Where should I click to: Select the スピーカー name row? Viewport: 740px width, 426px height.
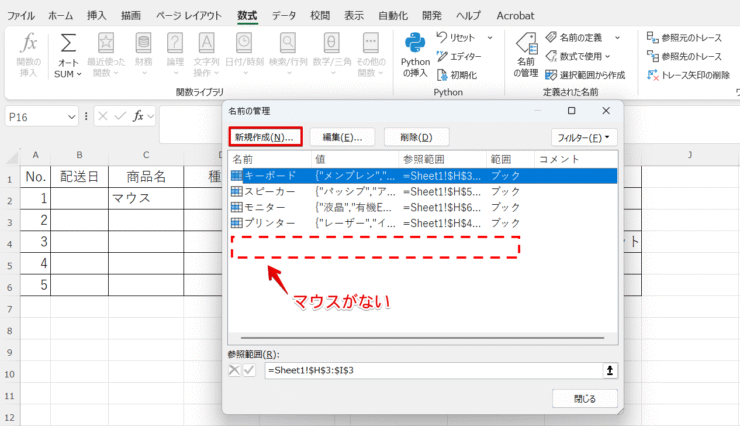[423, 192]
